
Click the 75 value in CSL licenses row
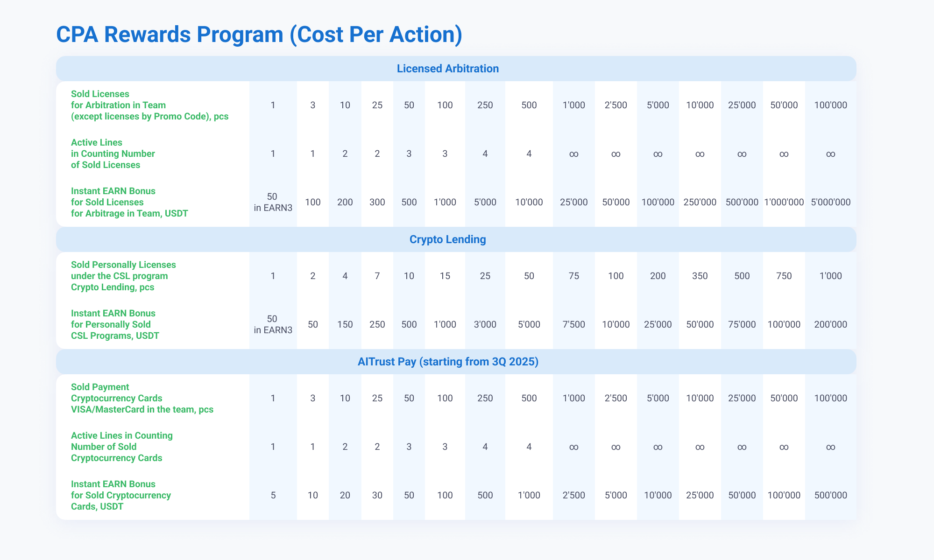point(574,276)
